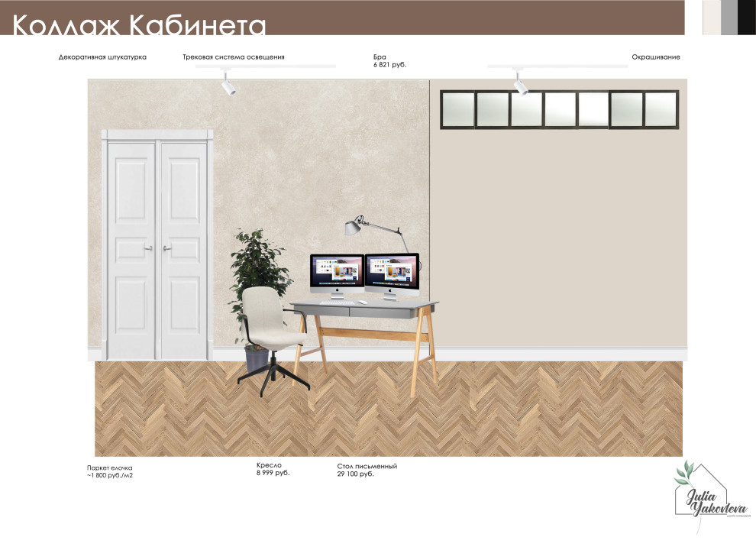Click the 'Декоративная штукатурка' label
Viewport: 756px width, 550px height.
tap(102, 57)
